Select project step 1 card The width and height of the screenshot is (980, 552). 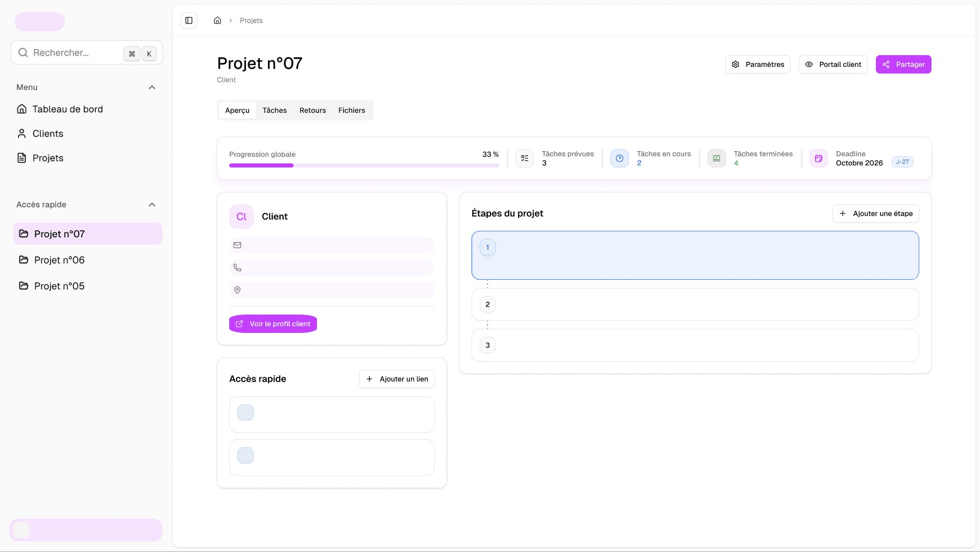(x=695, y=255)
